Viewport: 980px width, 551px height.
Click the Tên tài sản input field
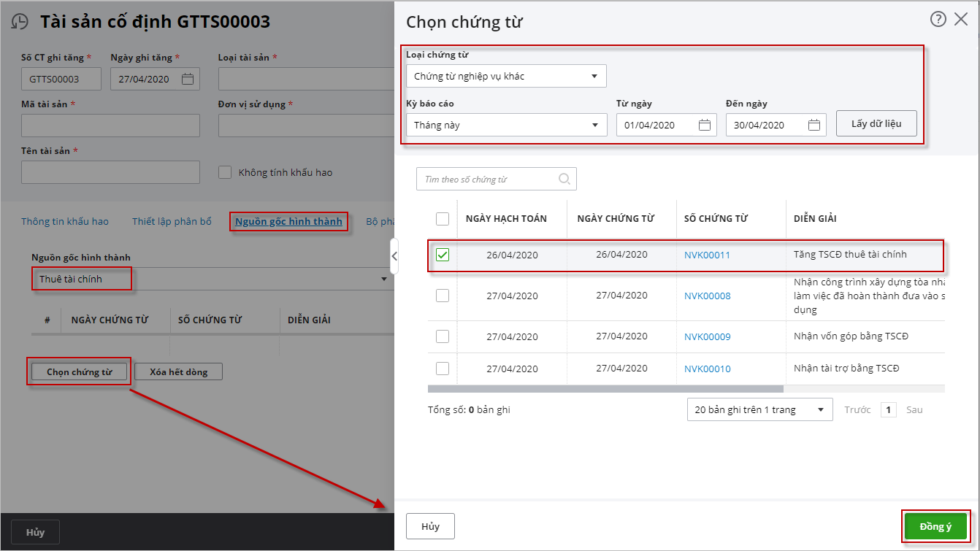pos(110,172)
